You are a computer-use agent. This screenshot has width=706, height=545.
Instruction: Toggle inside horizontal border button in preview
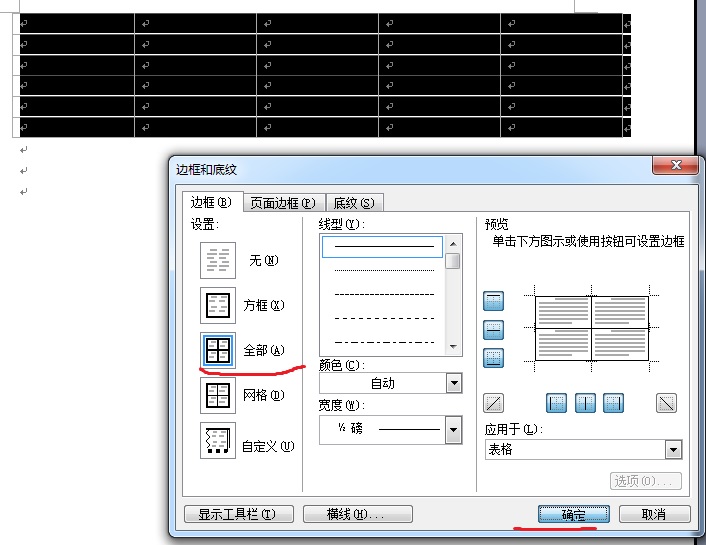[x=493, y=330]
